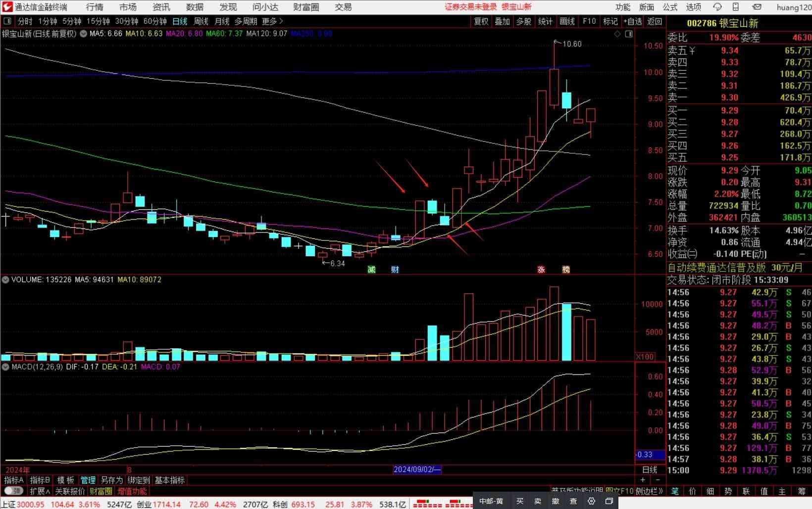Click the 财 marker icon under the chart
The height and width of the screenshot is (509, 812).
pos(395,270)
